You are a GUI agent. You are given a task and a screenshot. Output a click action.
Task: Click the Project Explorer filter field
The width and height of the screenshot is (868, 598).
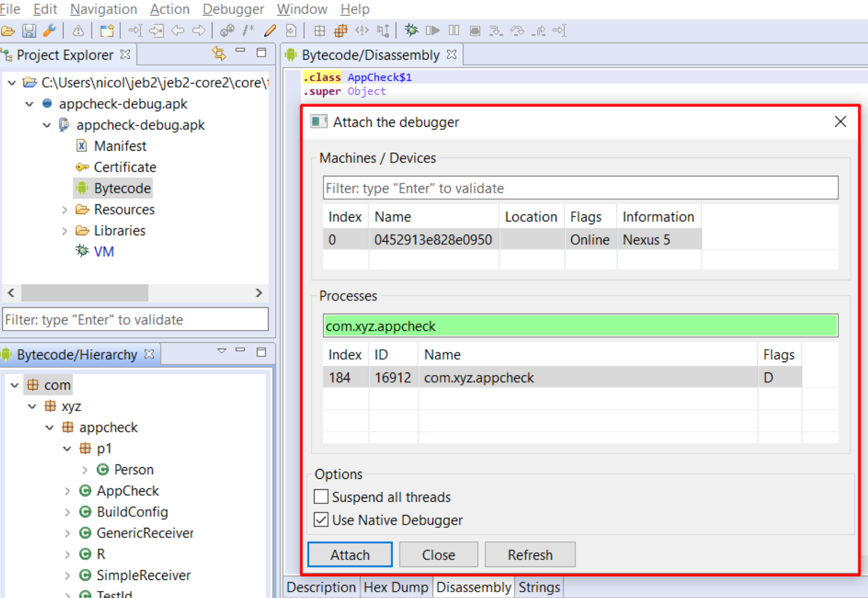[135, 319]
